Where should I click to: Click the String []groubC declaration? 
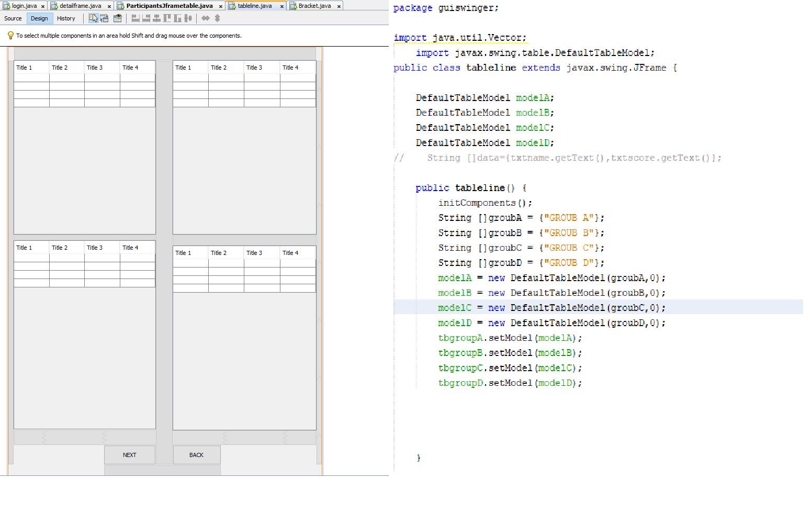[521, 248]
